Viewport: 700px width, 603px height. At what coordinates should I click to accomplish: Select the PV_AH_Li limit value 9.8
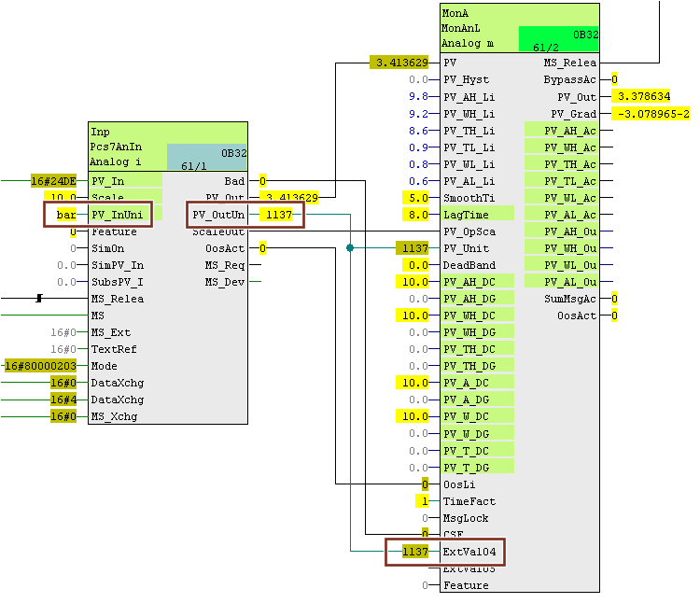tap(418, 97)
